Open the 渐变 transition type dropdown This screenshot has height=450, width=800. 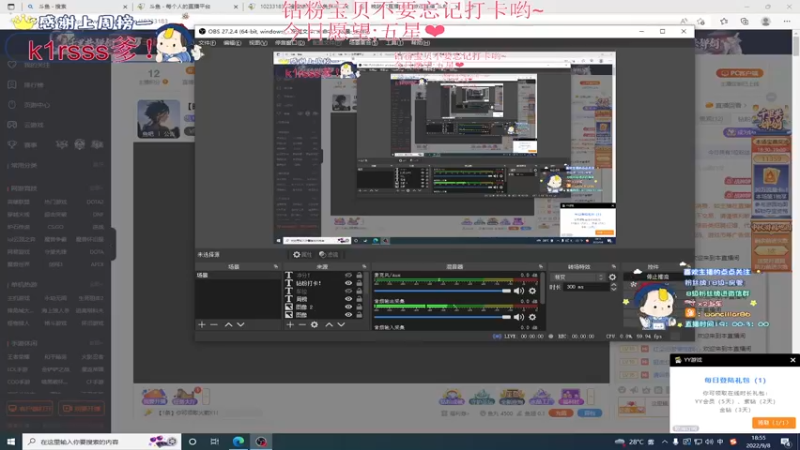point(579,277)
